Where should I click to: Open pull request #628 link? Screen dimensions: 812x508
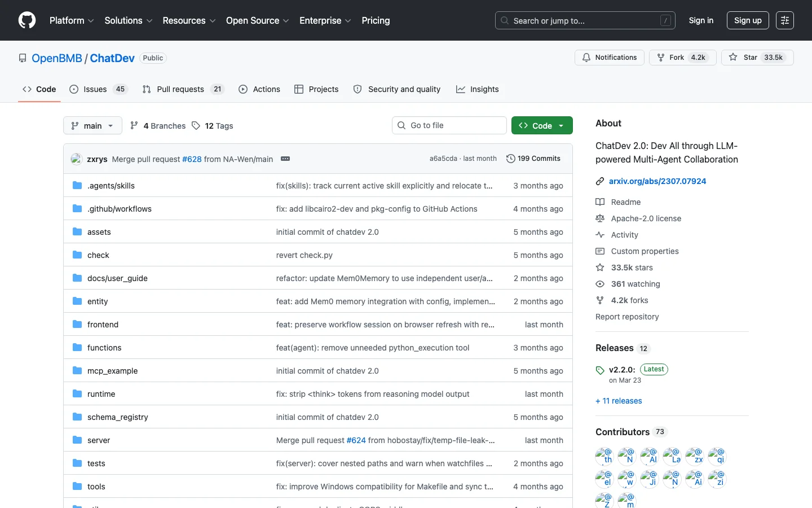click(x=192, y=159)
